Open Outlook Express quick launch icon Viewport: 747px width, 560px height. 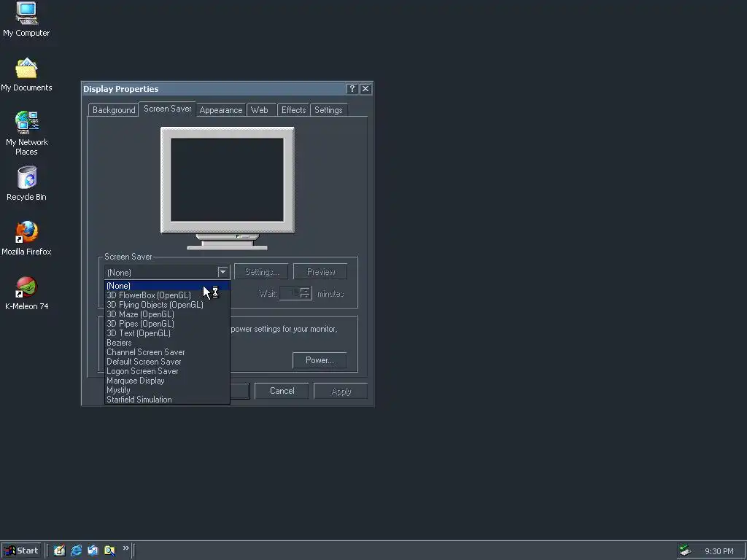click(93, 551)
